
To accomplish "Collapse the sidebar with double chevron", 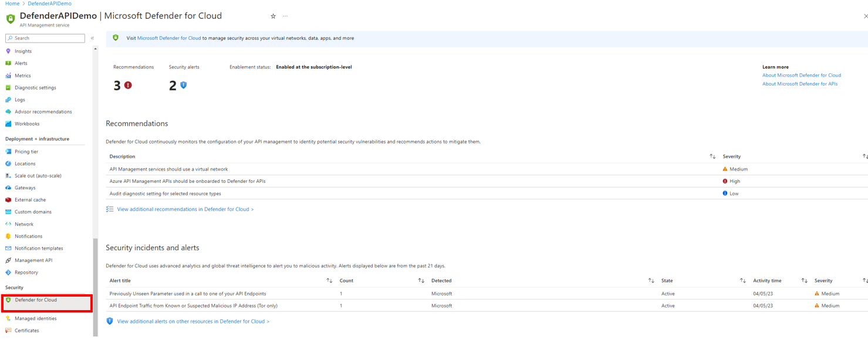I will (x=92, y=38).
